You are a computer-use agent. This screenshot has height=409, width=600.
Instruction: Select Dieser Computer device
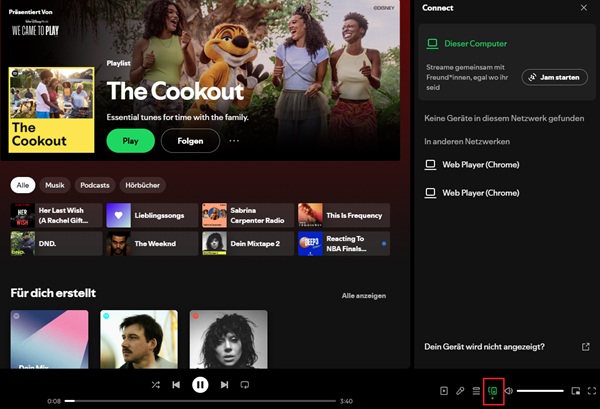coord(475,44)
